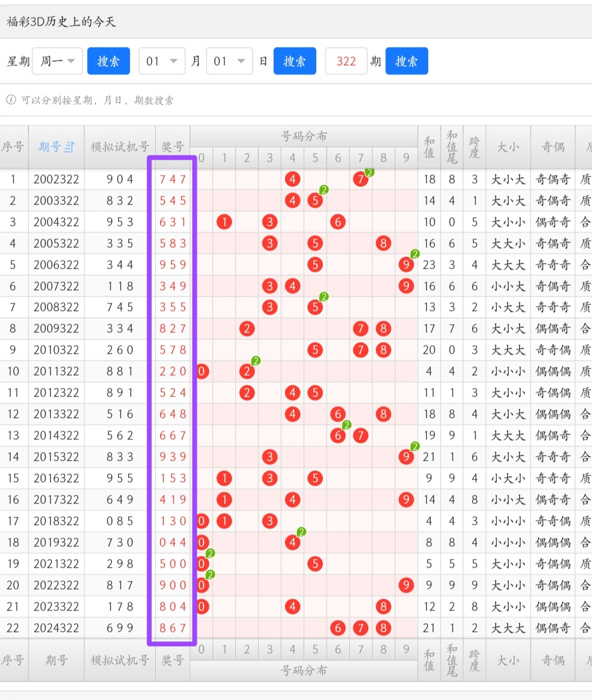Select red ball 7 in row 2002322
Viewport: 592px width, 700px height.
coord(360,179)
